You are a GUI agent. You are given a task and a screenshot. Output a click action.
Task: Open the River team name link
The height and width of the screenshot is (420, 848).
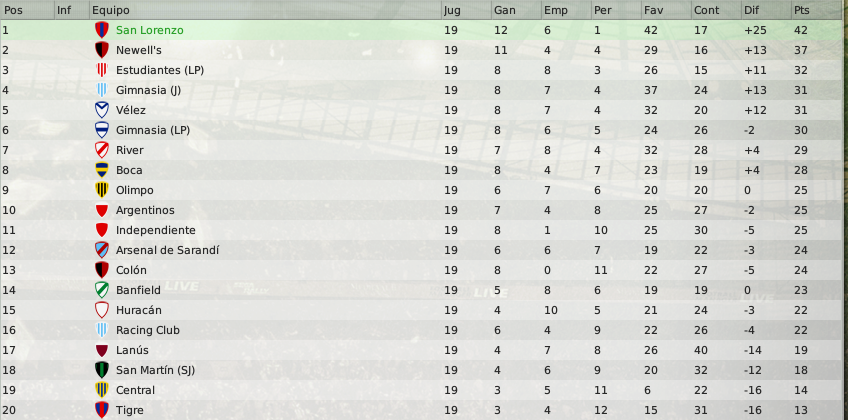[x=130, y=150]
